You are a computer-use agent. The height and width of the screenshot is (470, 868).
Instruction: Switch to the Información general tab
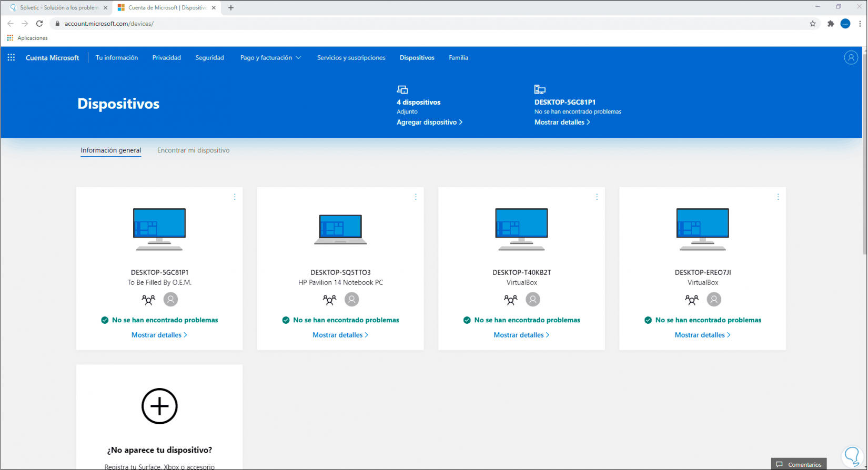click(111, 151)
